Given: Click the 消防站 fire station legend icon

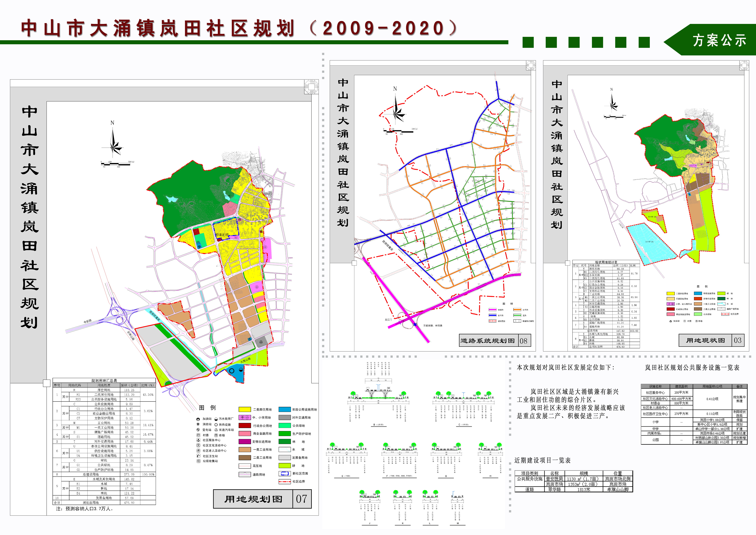Looking at the screenshot, I should coord(198,424).
